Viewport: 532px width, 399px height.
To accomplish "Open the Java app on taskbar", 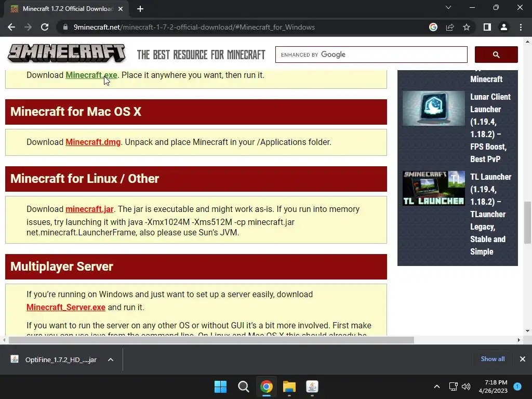I will click(312, 387).
